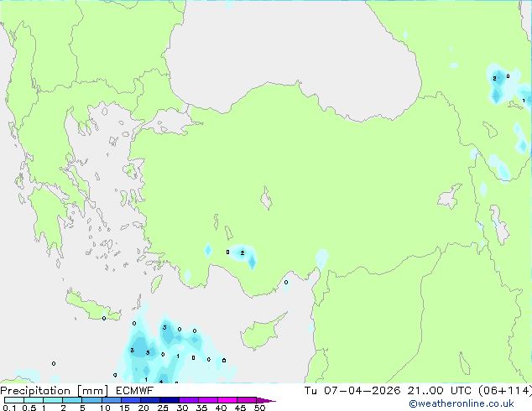Image resolution: width=532 pixels, height=411 pixels.
Task: Select the 25–30 mm dark blue swatch
Action: pos(170,400)
